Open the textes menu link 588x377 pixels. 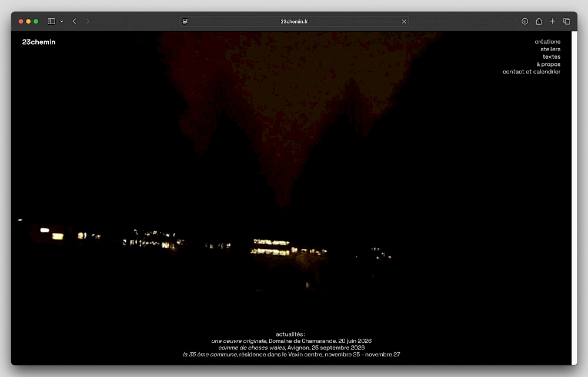coord(551,57)
